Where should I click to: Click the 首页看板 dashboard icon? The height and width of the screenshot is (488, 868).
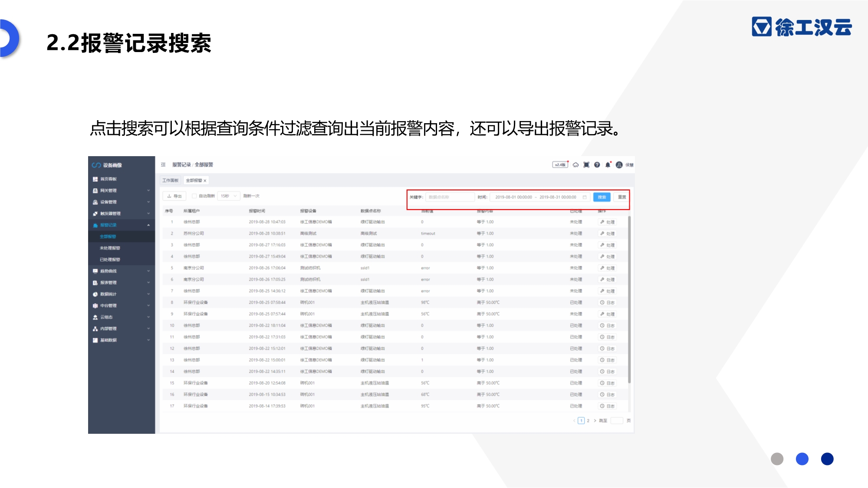(95, 179)
